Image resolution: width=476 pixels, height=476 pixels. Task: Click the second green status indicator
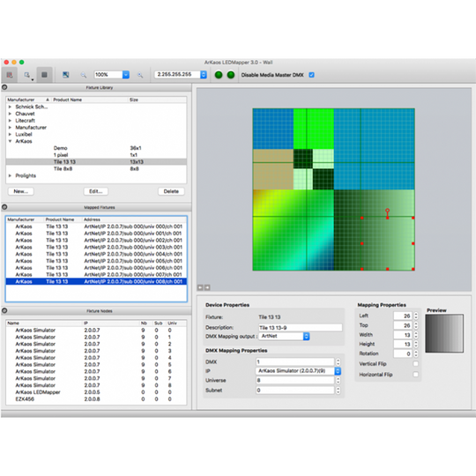[x=231, y=75]
